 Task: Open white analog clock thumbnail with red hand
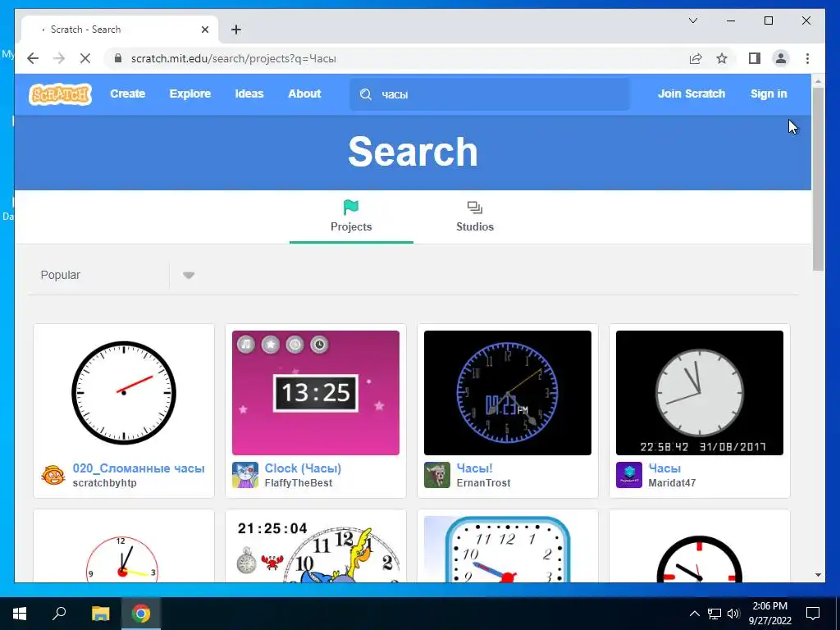(124, 393)
